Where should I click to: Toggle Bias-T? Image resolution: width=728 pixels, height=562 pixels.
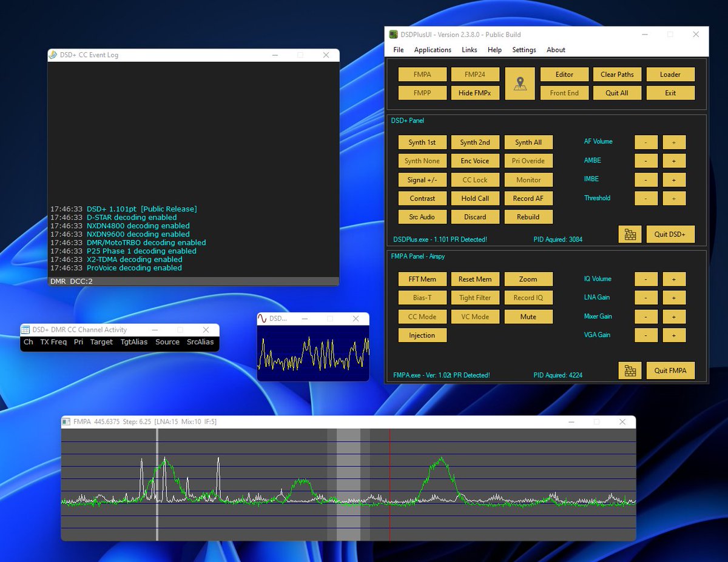tap(422, 298)
